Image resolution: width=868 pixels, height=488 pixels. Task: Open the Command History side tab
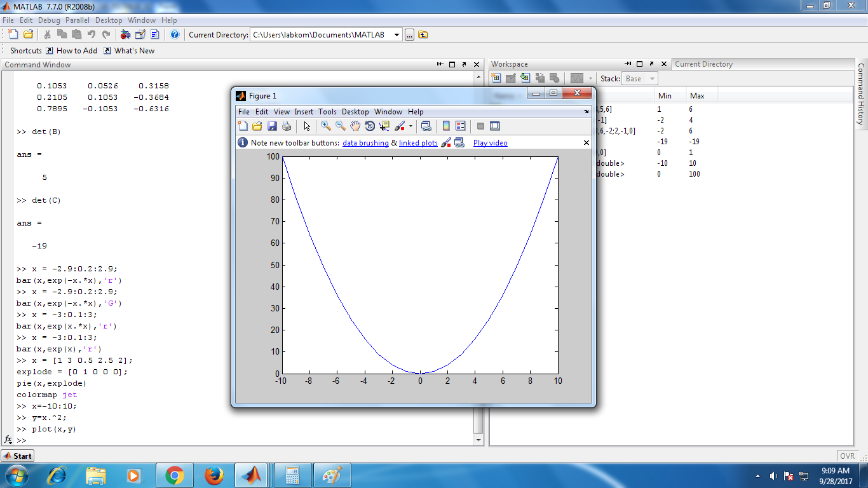861,95
